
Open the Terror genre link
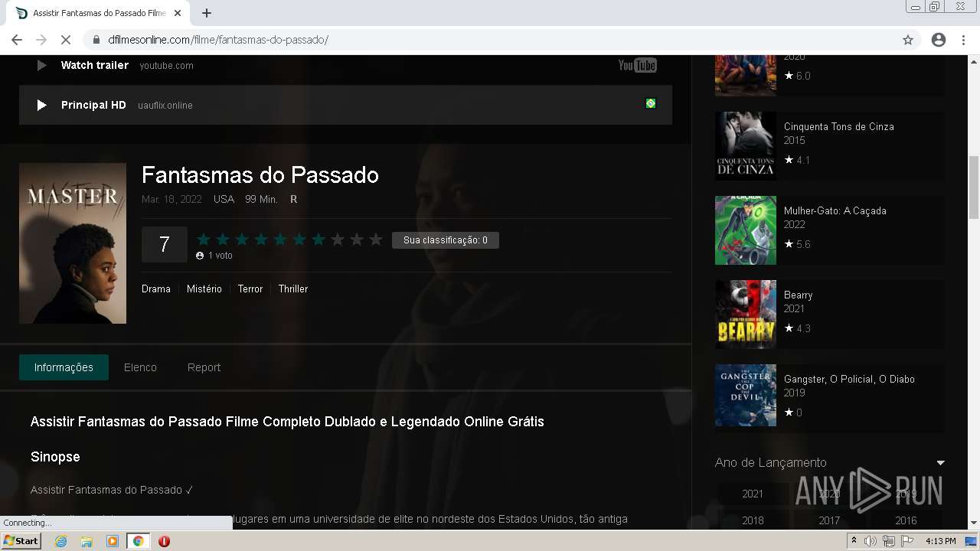click(250, 289)
